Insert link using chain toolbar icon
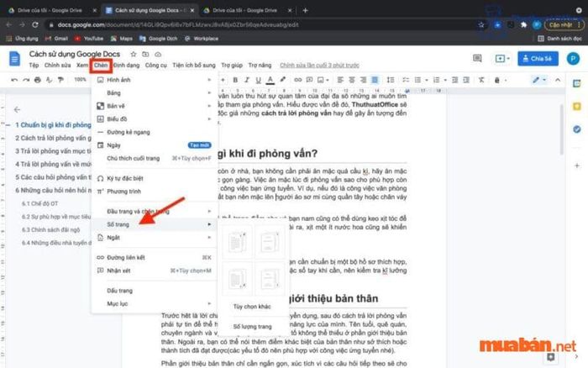The height and width of the screenshot is (368, 588). click(297, 80)
